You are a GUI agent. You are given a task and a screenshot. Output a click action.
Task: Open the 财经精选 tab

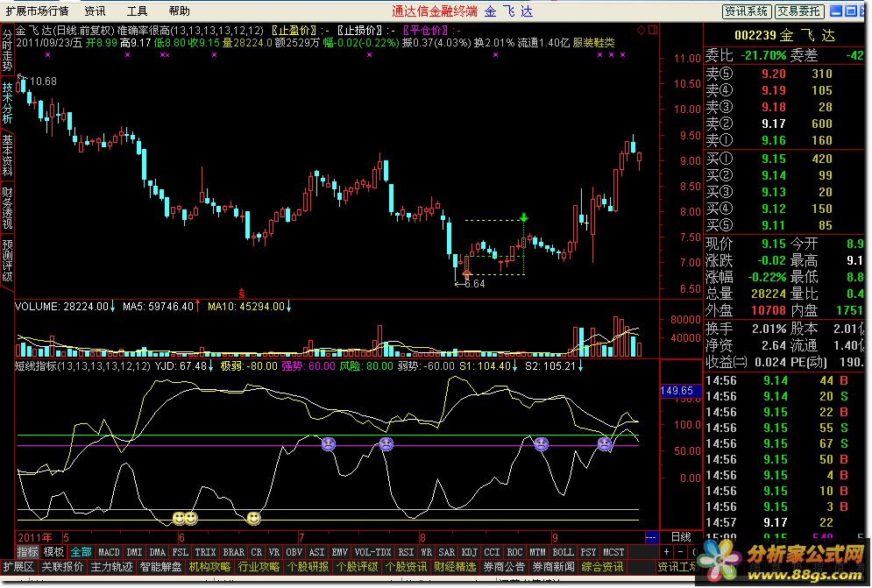pyautogui.click(x=456, y=567)
